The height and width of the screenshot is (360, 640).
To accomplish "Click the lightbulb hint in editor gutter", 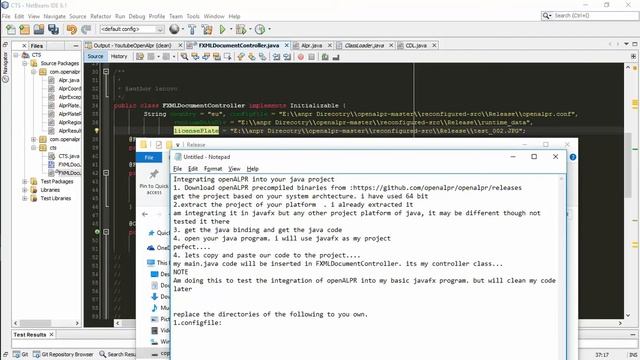I will [97, 131].
